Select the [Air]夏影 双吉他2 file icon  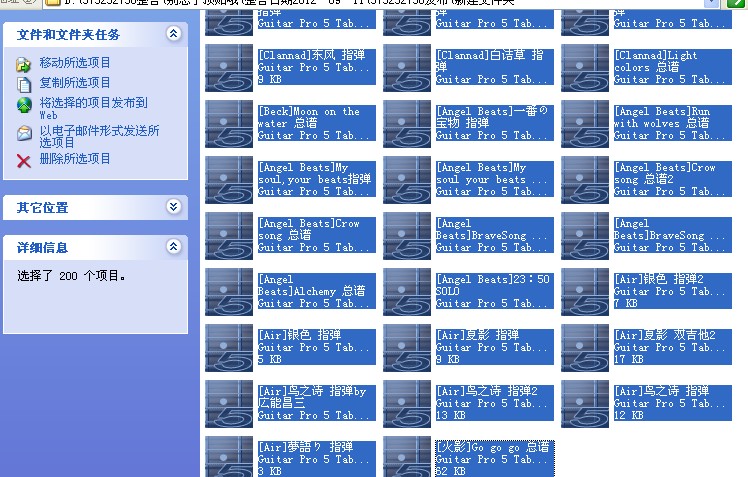(585, 348)
